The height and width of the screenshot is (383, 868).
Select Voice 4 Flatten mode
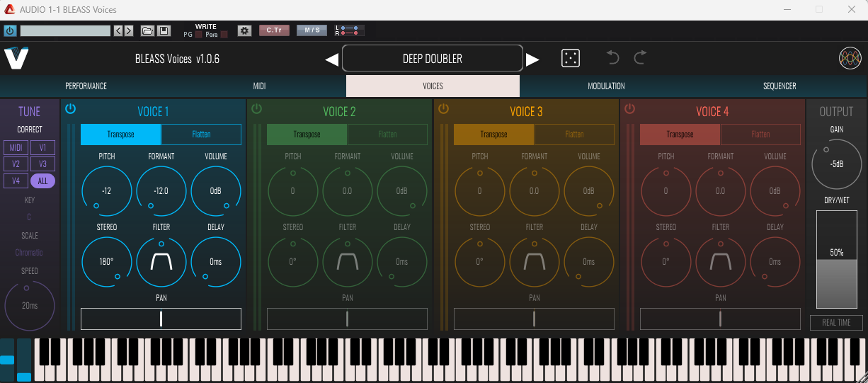click(760, 135)
